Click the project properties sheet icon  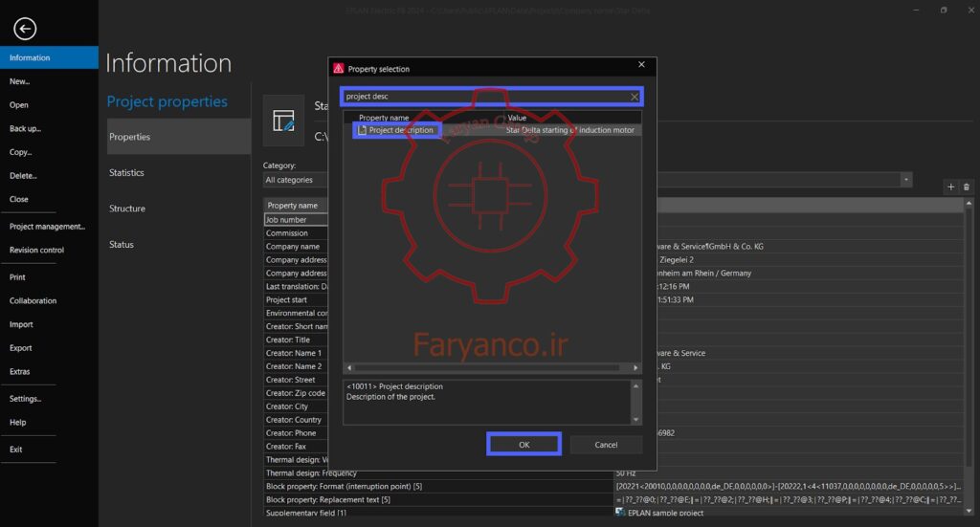click(x=283, y=121)
